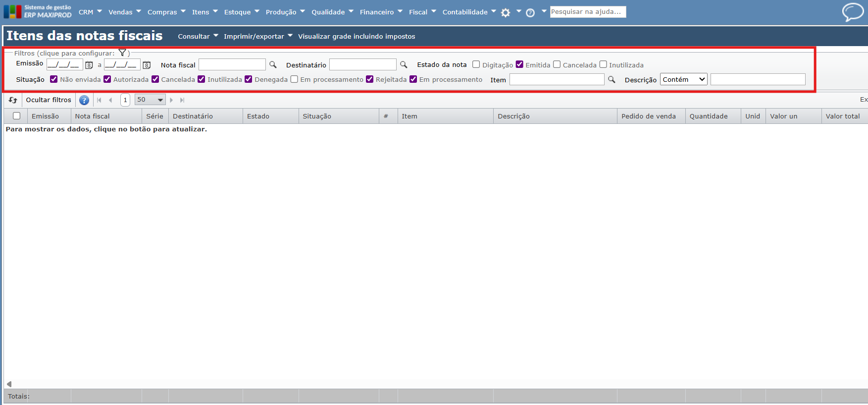
Task: Click the Nota fiscal input field
Action: pos(232,64)
